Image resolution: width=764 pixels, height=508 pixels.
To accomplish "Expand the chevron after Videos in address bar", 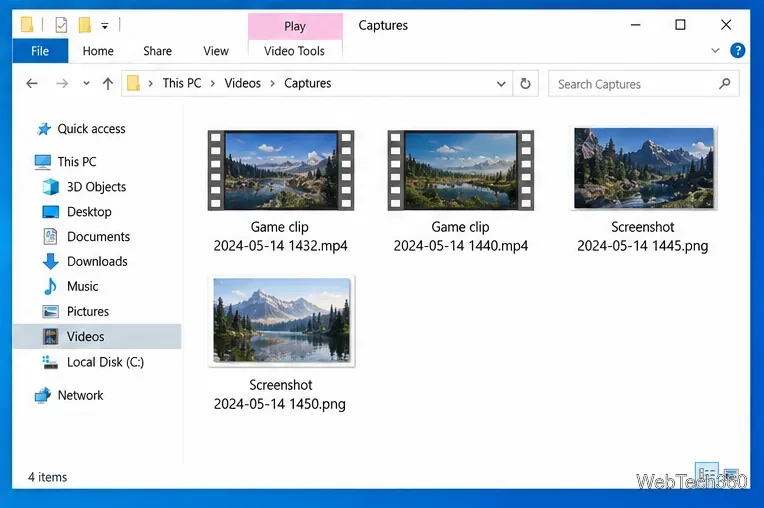I will click(x=273, y=84).
